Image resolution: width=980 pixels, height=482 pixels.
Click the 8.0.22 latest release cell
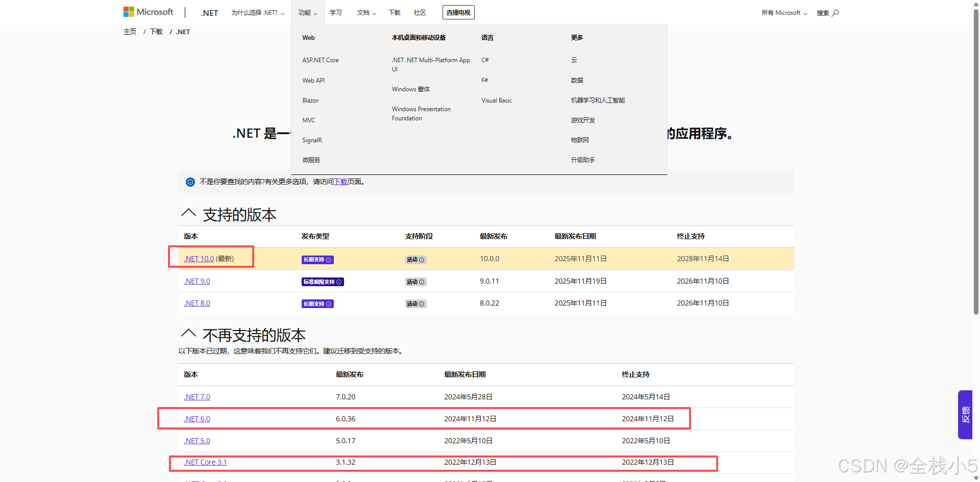(x=489, y=303)
